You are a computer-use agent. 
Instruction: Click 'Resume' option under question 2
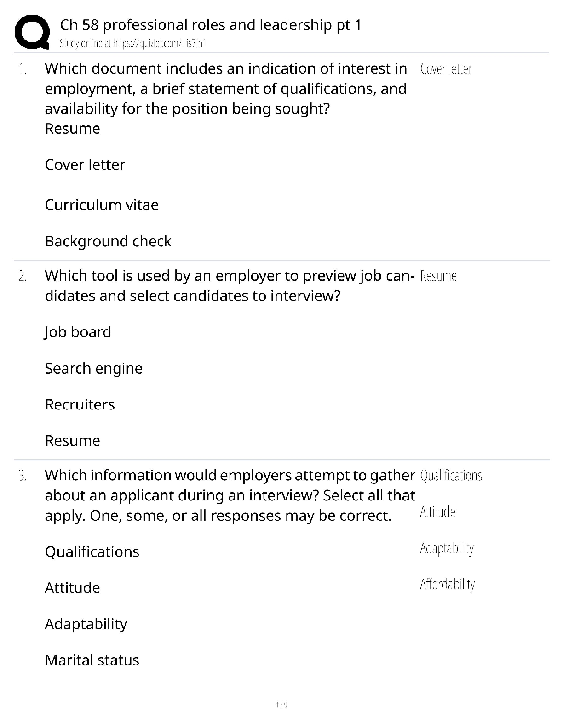click(x=72, y=441)
